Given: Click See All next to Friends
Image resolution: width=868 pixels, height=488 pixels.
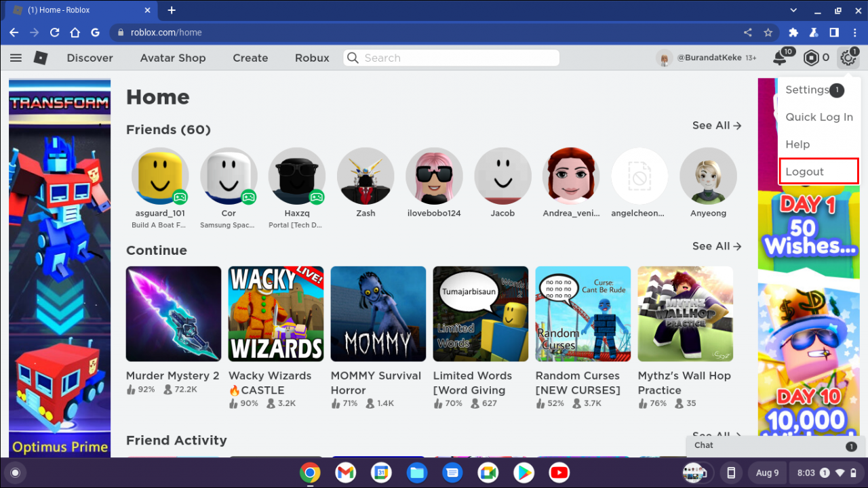Looking at the screenshot, I should click(716, 125).
